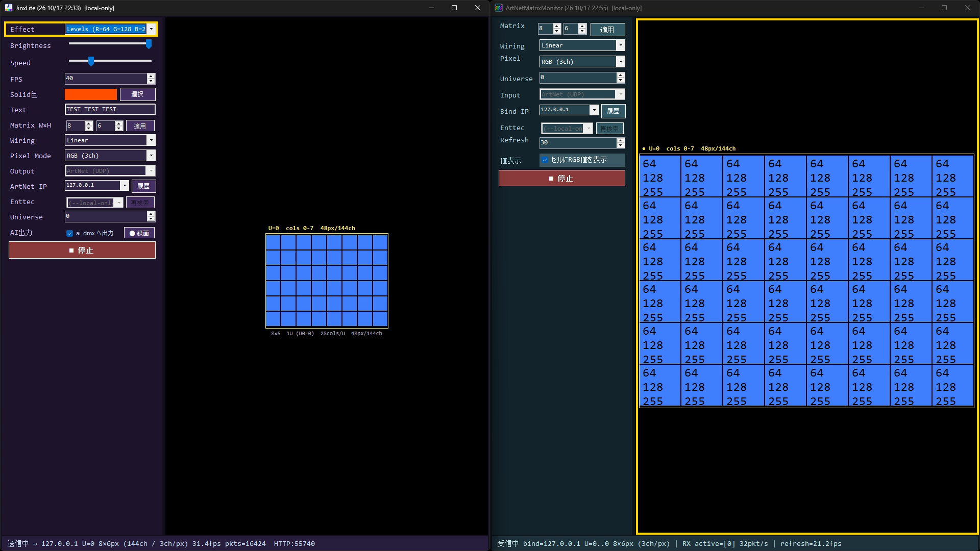Click 適用 next to Matrix W×H in JinxLite
This screenshot has width=980, height=551.
click(140, 126)
